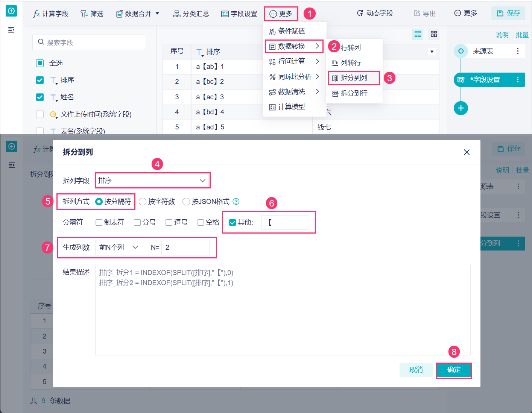Open the 前N个列 dropdown
532x413 pixels.
(x=119, y=247)
